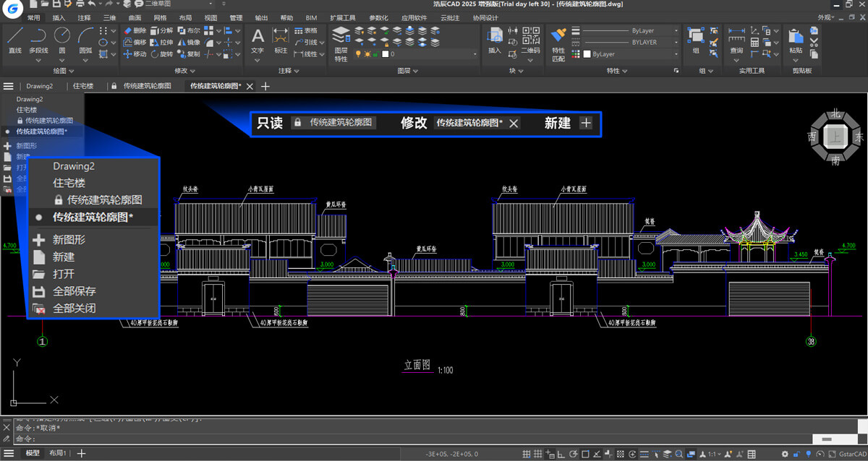Switch to the 住宅楼 drawing tab
This screenshot has width=868, height=461.
83,86
